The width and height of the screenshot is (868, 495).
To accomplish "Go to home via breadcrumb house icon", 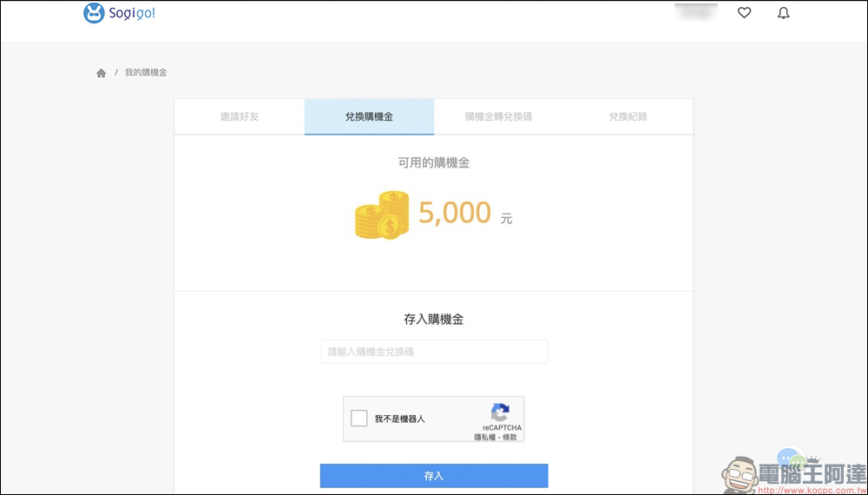I will point(102,73).
